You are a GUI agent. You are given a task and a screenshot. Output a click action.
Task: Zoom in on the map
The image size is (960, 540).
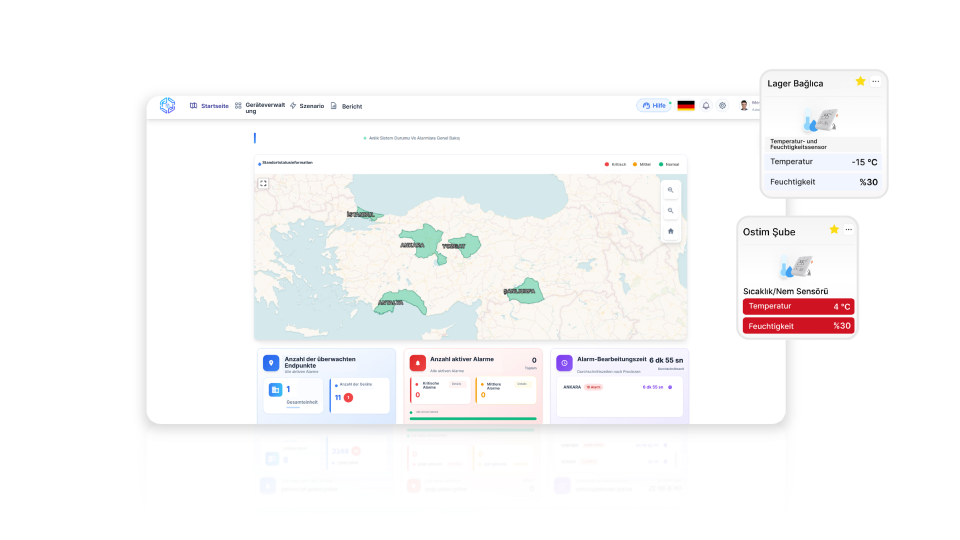click(670, 190)
